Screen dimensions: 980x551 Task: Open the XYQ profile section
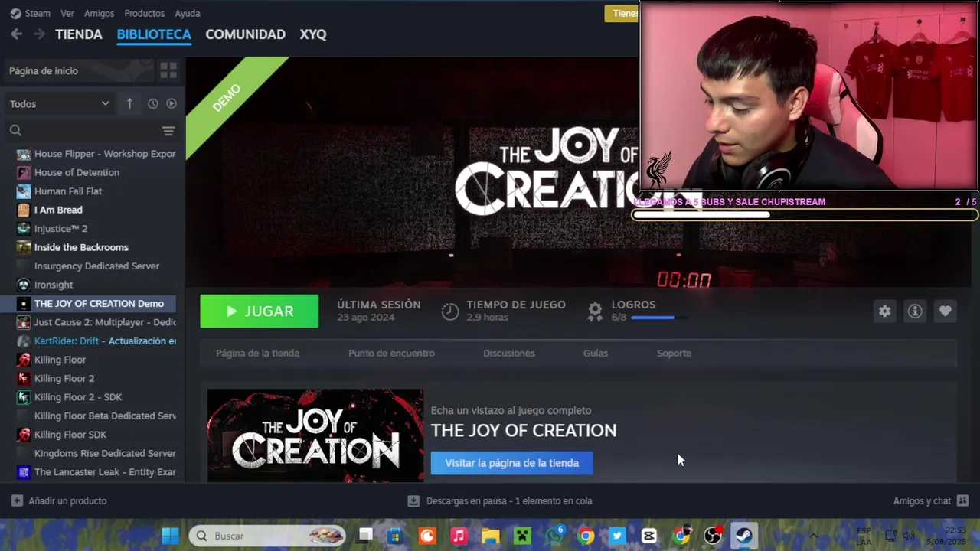(313, 34)
